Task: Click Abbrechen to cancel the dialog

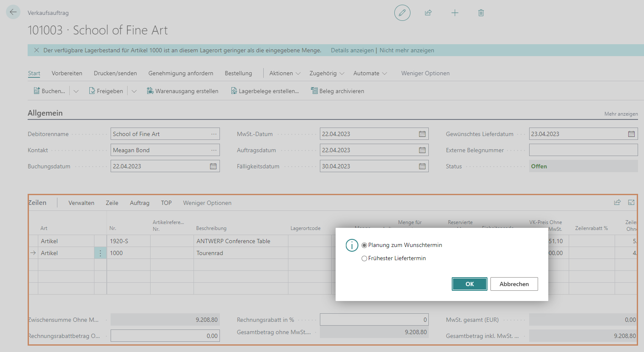Action: click(514, 284)
